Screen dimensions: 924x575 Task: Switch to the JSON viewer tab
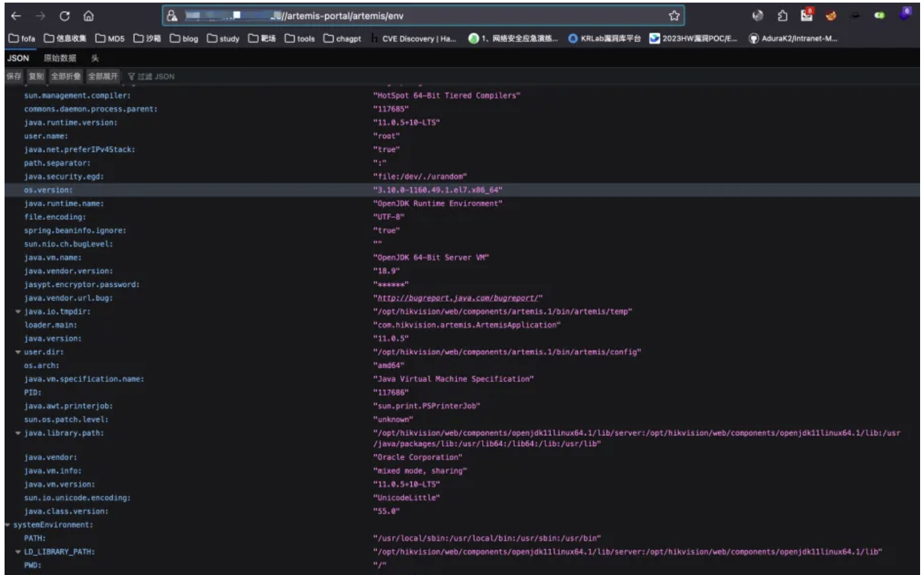coord(18,58)
